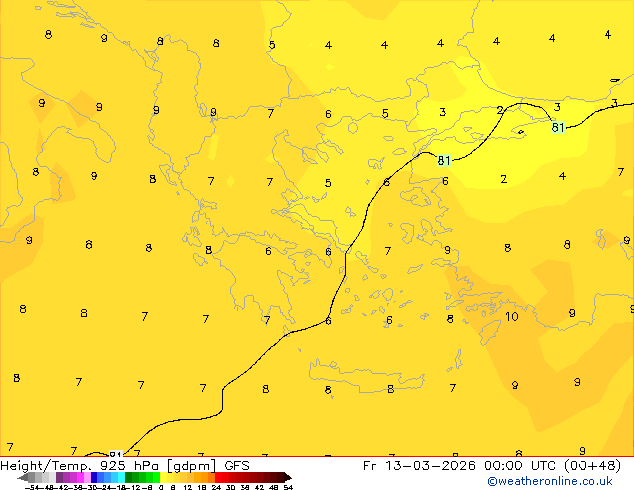634x490 pixels.
Task: Pick the cyan legend swatch above -18
Action: point(121,477)
